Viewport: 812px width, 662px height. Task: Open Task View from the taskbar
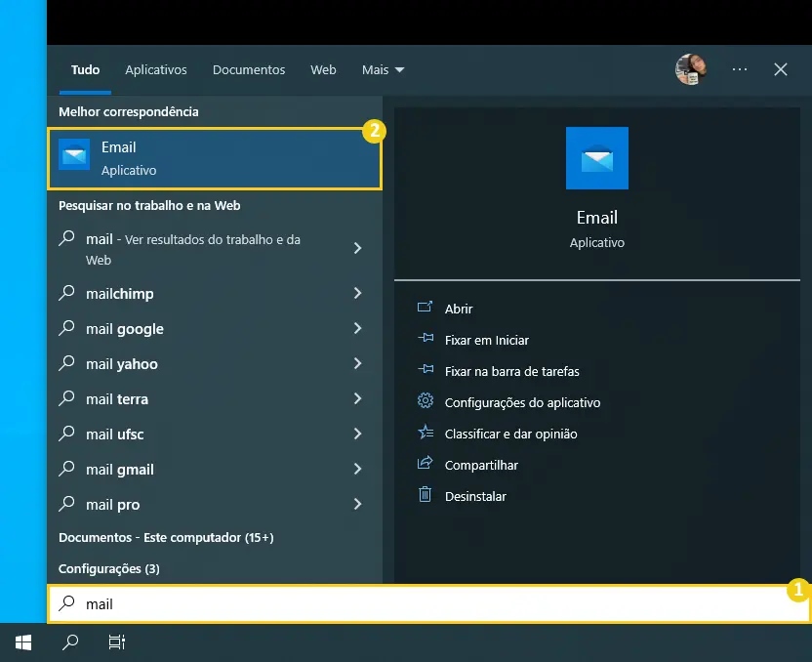coord(116,642)
